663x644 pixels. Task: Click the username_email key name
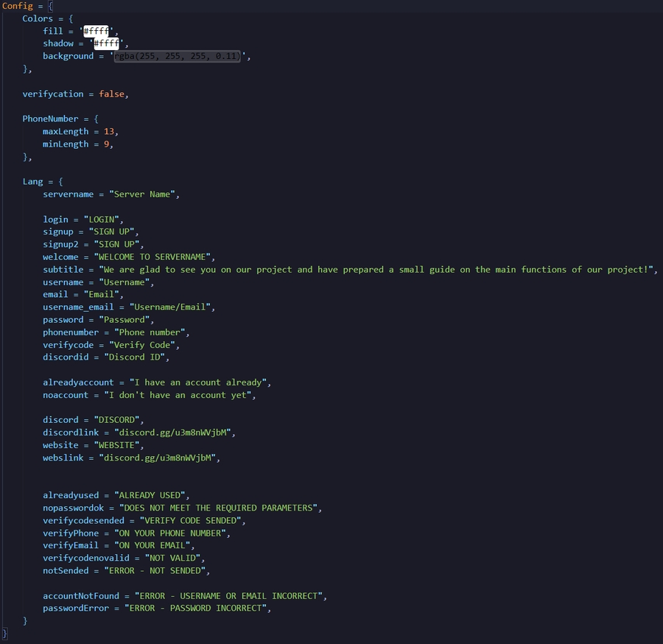click(x=78, y=307)
